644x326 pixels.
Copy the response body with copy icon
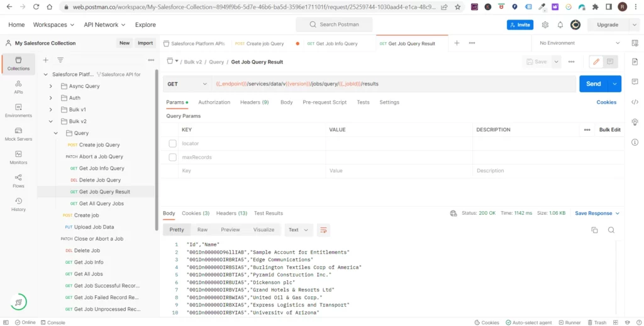pos(594,230)
